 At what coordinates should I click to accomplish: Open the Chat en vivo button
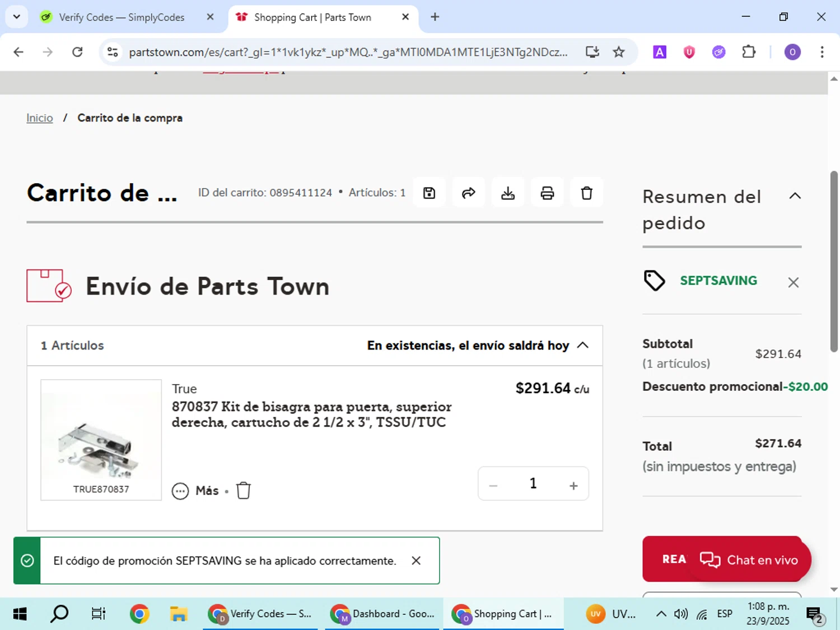pos(749,560)
